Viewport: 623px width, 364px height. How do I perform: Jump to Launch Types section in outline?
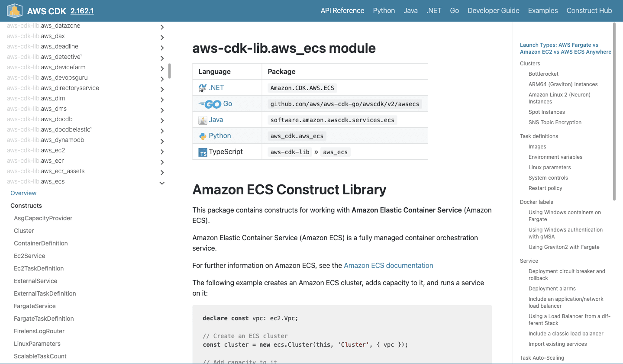565,48
